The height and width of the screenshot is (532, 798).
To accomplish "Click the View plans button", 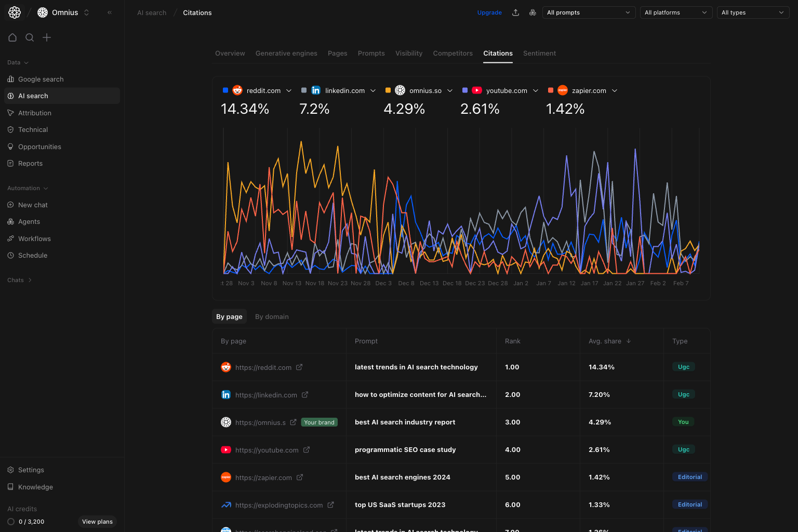I will pyautogui.click(x=97, y=522).
